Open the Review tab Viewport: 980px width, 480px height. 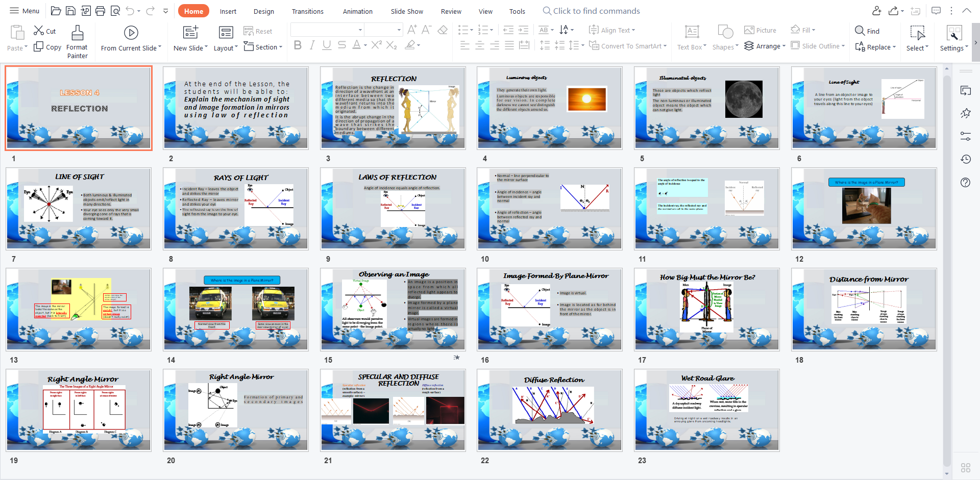(451, 11)
